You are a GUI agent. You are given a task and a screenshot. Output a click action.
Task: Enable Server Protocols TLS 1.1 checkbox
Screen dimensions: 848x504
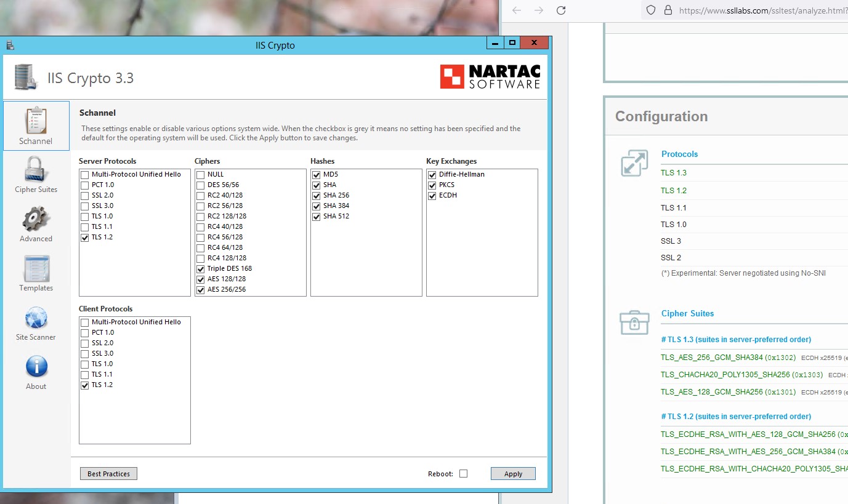point(85,227)
